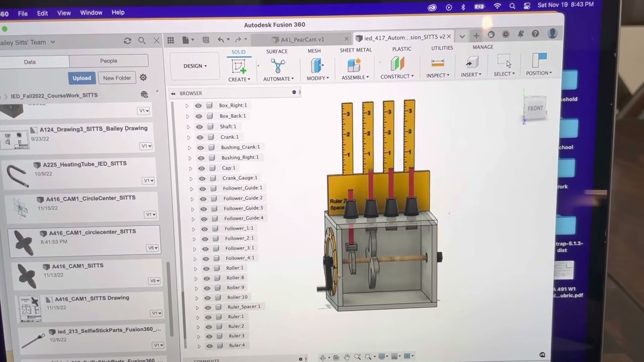This screenshot has height=362, width=644.
Task: Open the V5 version dropdown for A416_CAM1_circlecenter_SITTS
Action: (153, 248)
